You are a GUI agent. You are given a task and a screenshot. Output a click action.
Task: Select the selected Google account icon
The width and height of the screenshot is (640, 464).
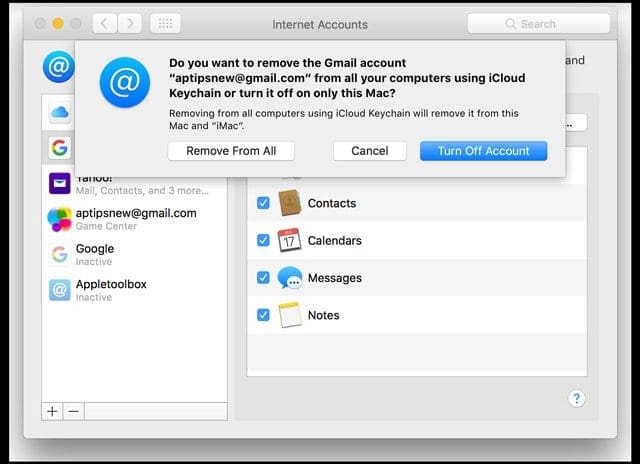[x=60, y=147]
